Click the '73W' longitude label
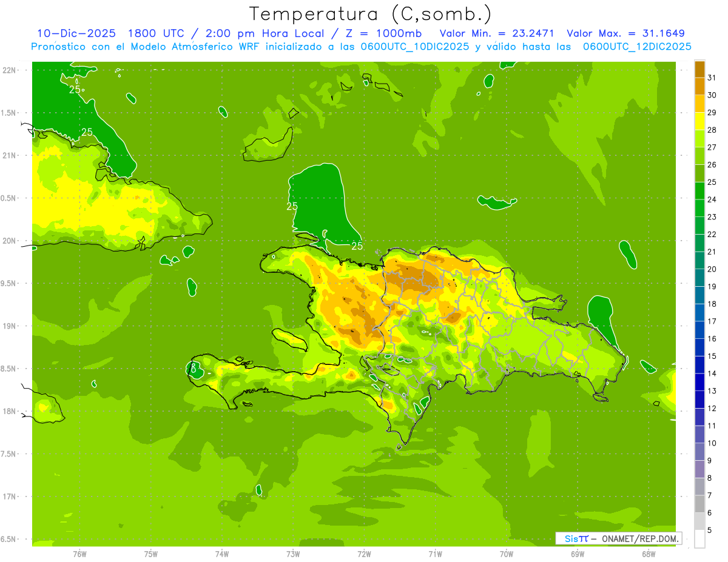728x562 pixels. pyautogui.click(x=293, y=554)
